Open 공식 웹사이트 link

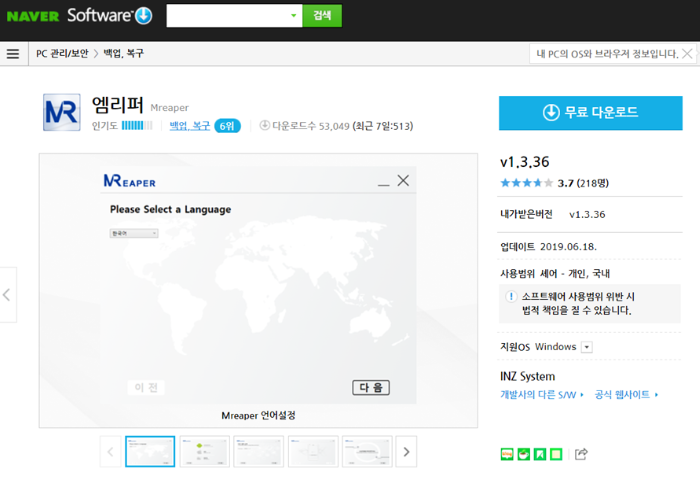(x=626, y=395)
